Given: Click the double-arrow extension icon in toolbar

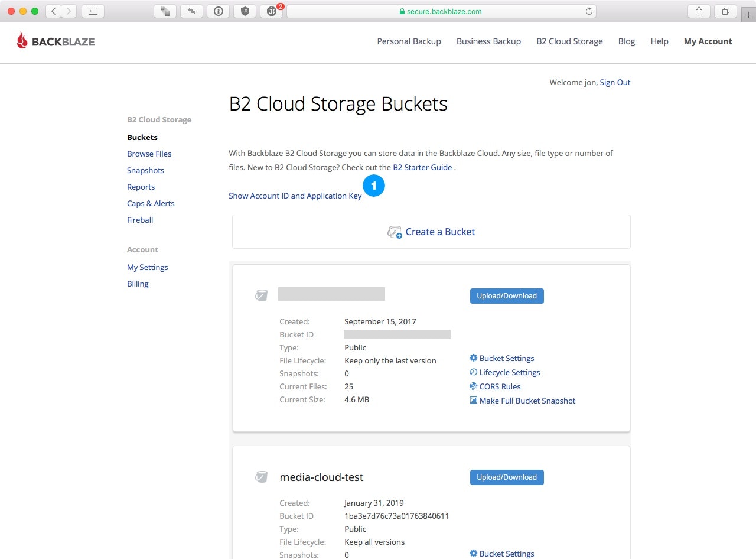Looking at the screenshot, I should coord(192,11).
